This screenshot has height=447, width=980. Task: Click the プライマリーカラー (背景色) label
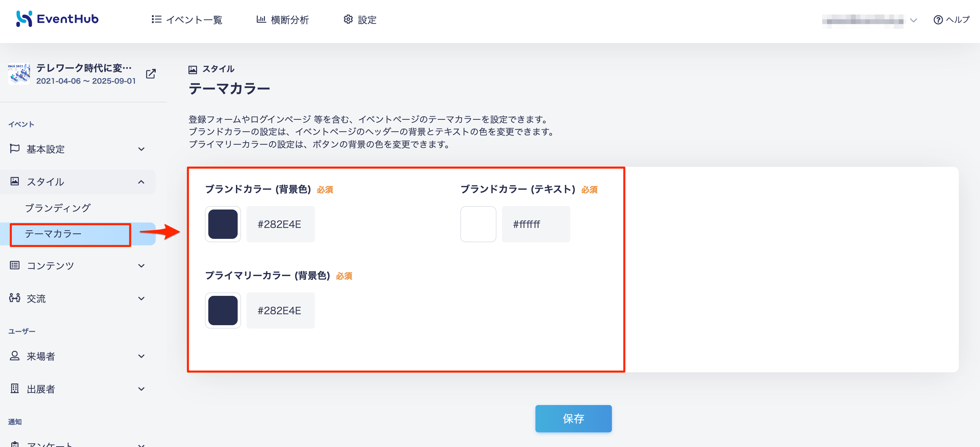[x=267, y=276]
